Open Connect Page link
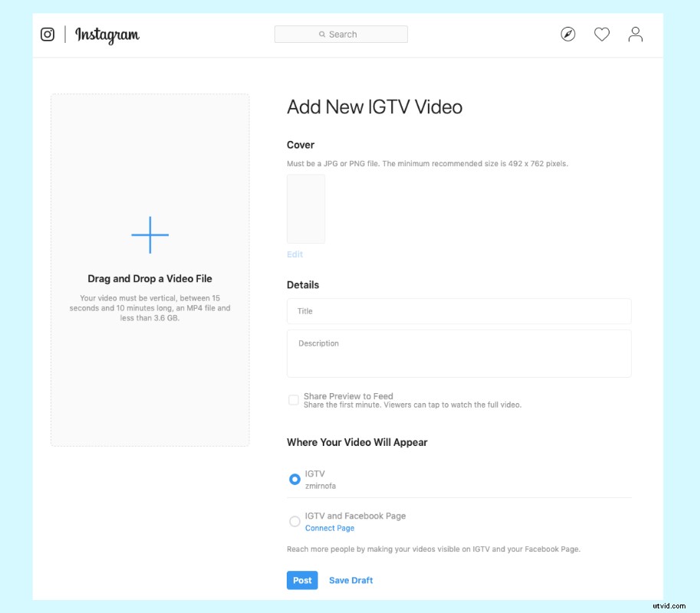Viewport: 700px width, 613px height. click(330, 528)
